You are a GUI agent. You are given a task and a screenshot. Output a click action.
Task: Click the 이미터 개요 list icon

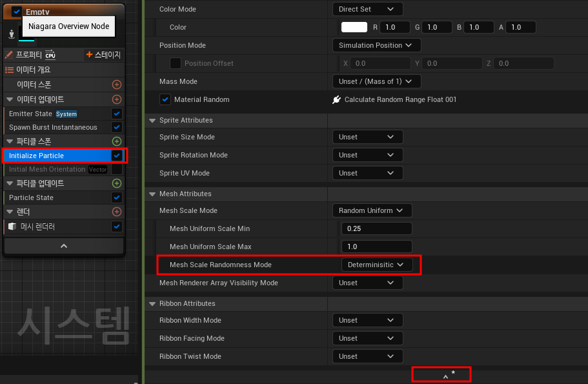(x=10, y=70)
